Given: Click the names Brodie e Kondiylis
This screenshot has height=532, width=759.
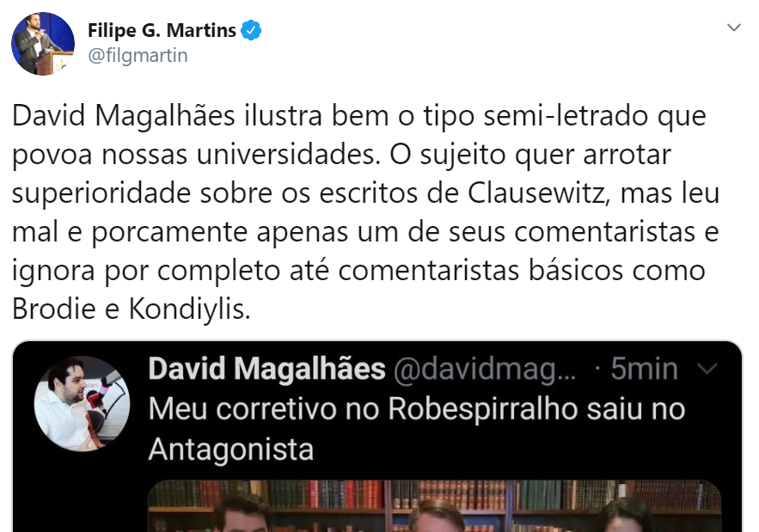Looking at the screenshot, I should pyautogui.click(x=132, y=309).
